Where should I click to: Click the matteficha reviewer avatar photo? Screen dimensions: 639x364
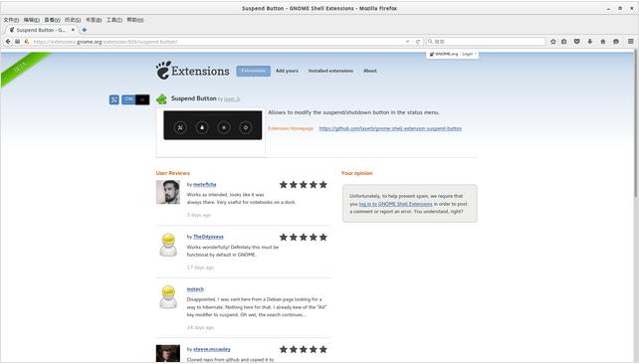pyautogui.click(x=168, y=192)
